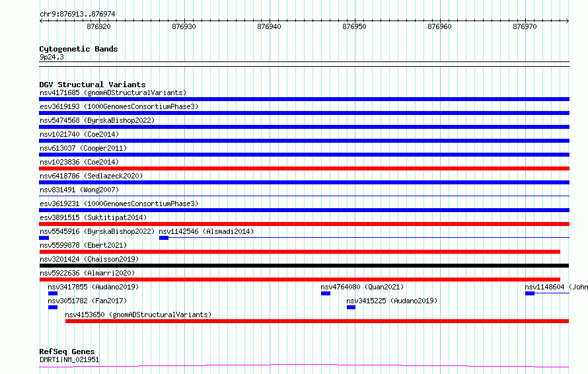Open the DMRT1|NM_021951 gene label

click(69, 359)
